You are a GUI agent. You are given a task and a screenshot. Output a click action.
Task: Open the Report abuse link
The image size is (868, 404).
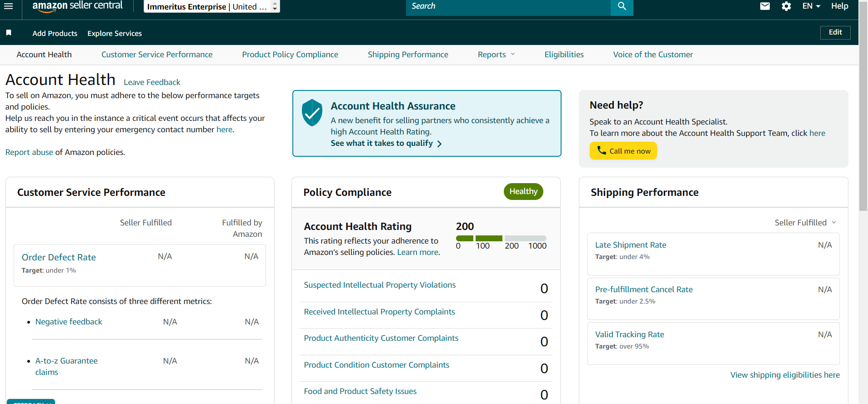[29, 152]
